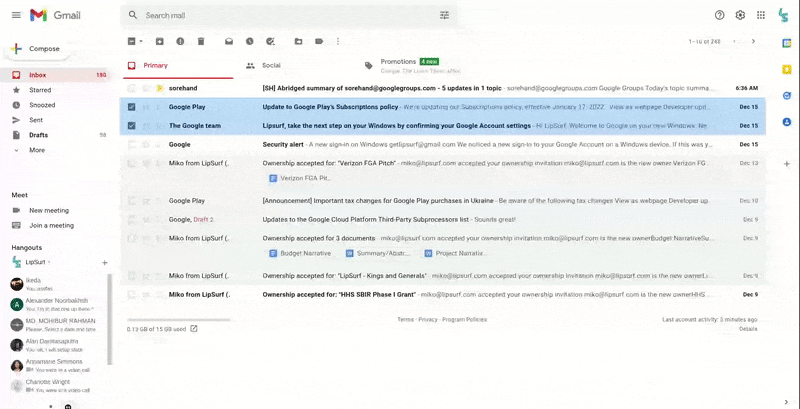Open Budget Narrative attachment chip
The width and height of the screenshot is (800, 409).
pos(301,253)
